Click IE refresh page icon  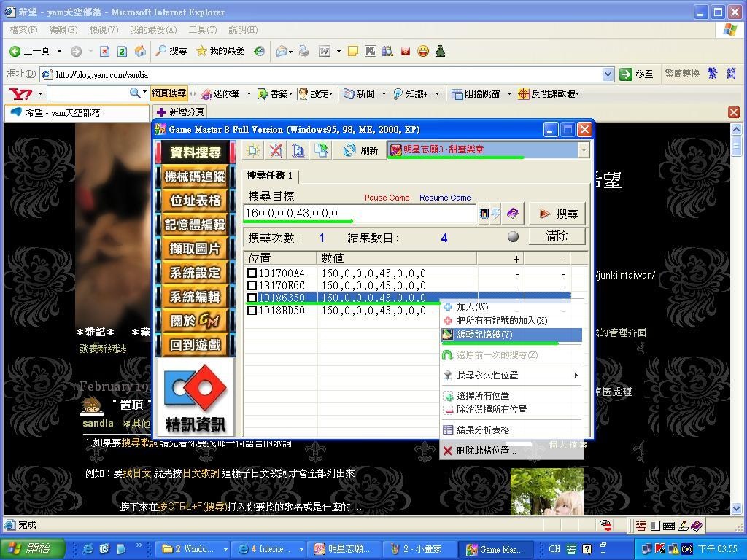pos(122,51)
